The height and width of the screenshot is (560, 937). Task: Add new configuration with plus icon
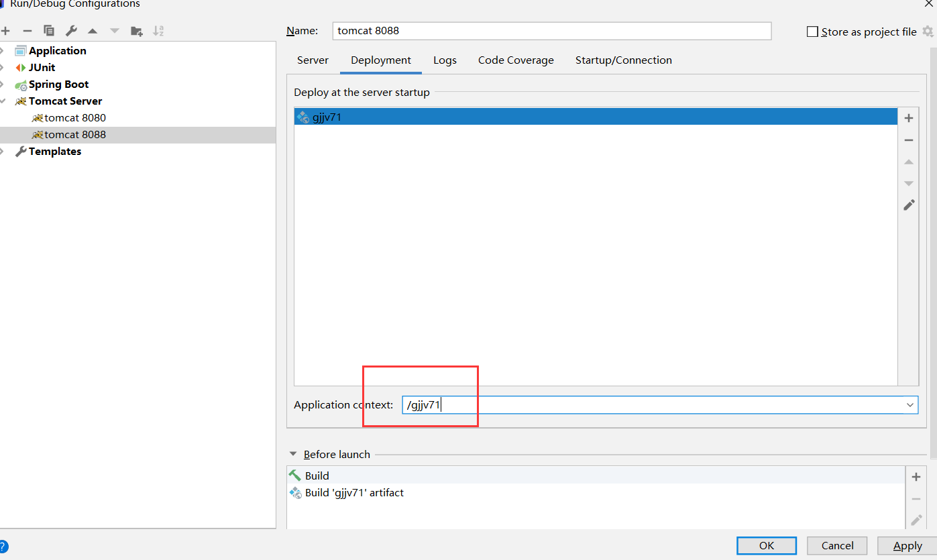point(5,31)
